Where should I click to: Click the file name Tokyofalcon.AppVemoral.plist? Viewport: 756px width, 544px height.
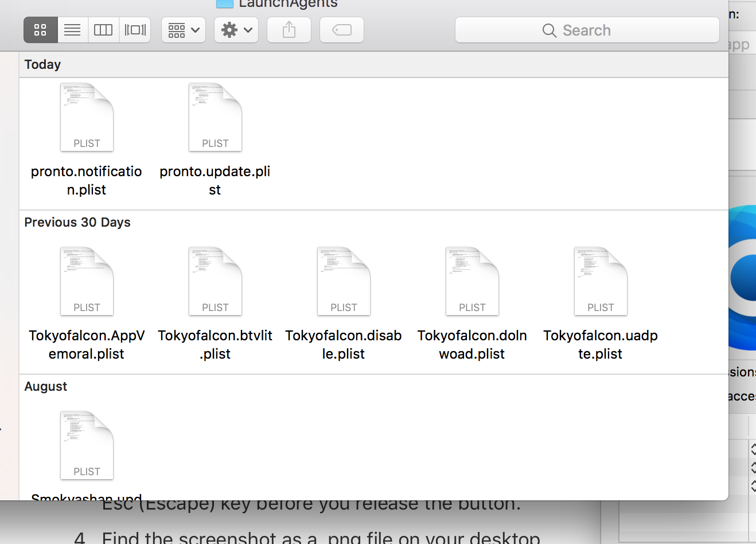click(87, 345)
